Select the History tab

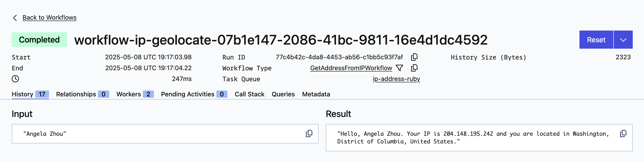(23, 94)
